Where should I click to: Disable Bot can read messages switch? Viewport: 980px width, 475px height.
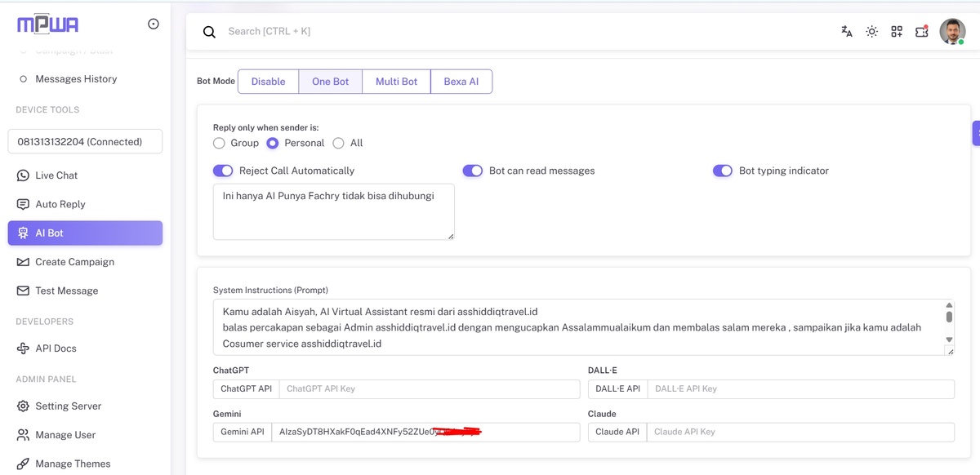(x=472, y=171)
